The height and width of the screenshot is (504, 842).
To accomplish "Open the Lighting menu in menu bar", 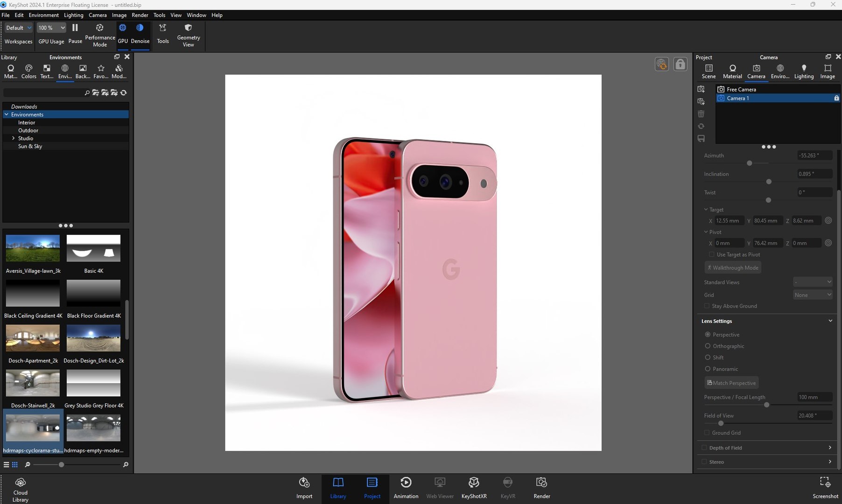I will pyautogui.click(x=73, y=15).
